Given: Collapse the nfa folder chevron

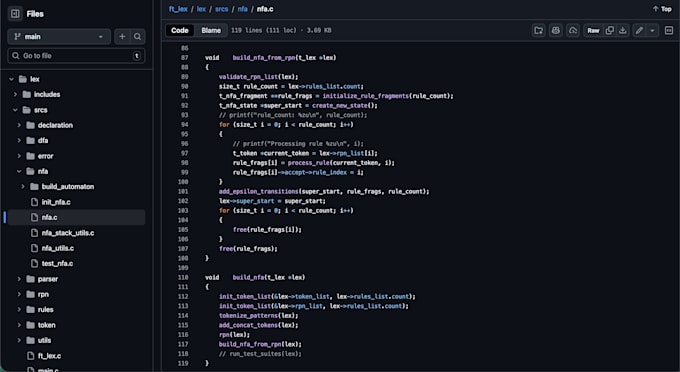Looking at the screenshot, I should click(20, 171).
